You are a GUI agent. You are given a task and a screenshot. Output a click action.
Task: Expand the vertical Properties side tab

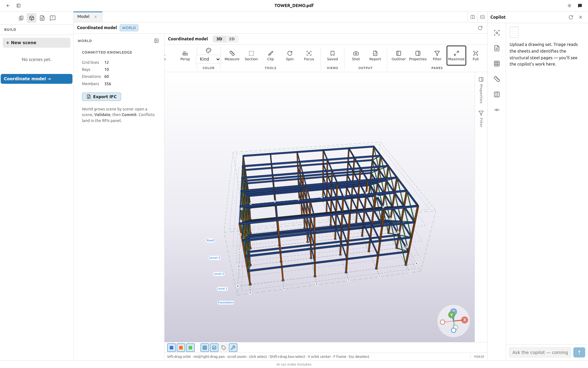(481, 90)
